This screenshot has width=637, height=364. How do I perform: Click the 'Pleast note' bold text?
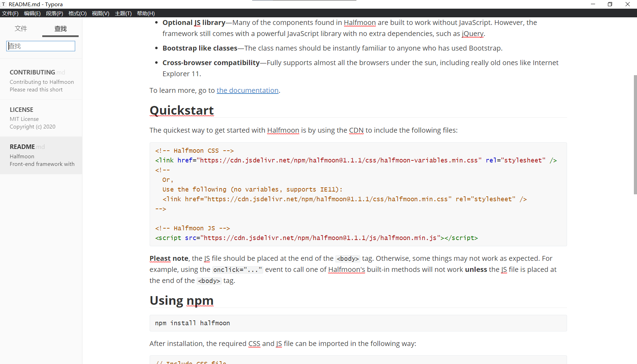coord(169,258)
